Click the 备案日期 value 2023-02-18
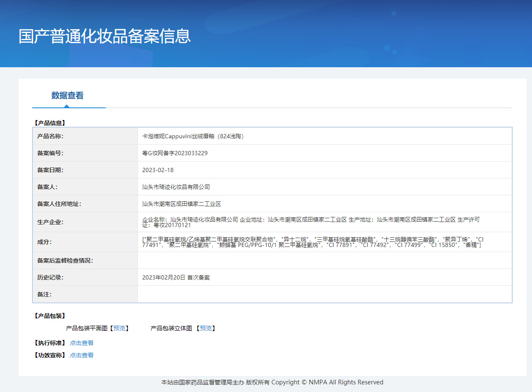Viewport: 532px width, 392px height. (x=158, y=170)
